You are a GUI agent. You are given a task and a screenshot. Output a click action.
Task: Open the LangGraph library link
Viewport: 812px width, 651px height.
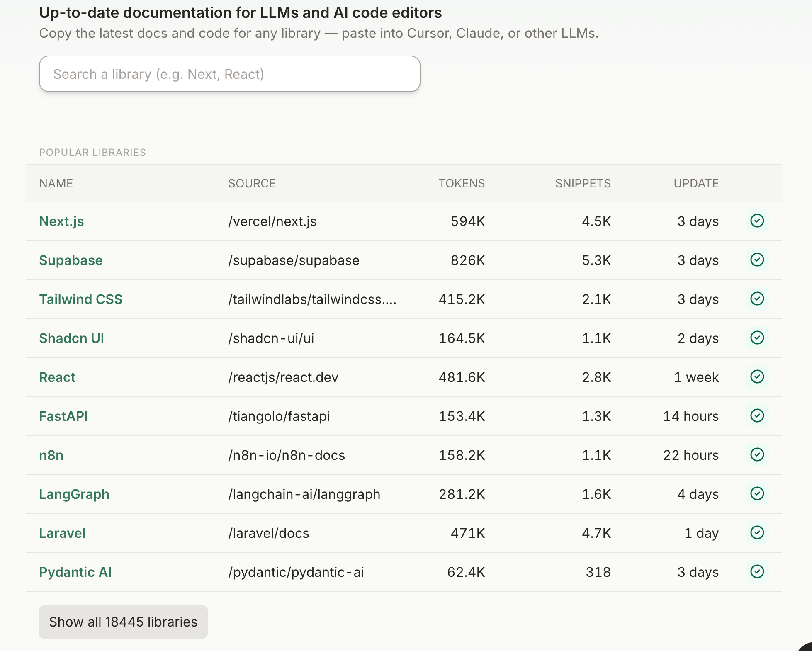74,494
